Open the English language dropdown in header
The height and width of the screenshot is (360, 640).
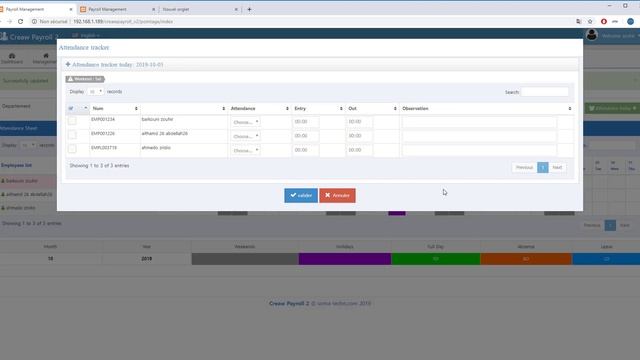click(86, 36)
